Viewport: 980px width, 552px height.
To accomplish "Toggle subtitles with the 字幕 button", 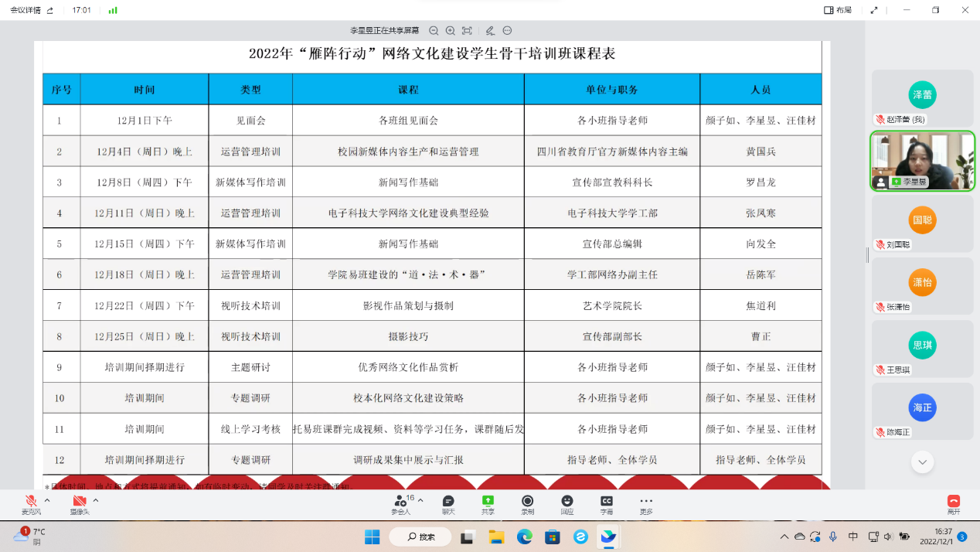I will 607,505.
